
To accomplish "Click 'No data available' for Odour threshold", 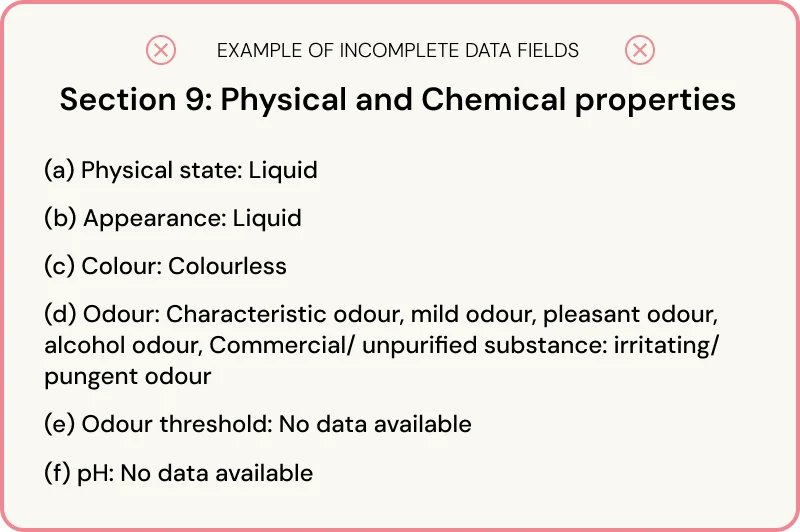I will 375,424.
